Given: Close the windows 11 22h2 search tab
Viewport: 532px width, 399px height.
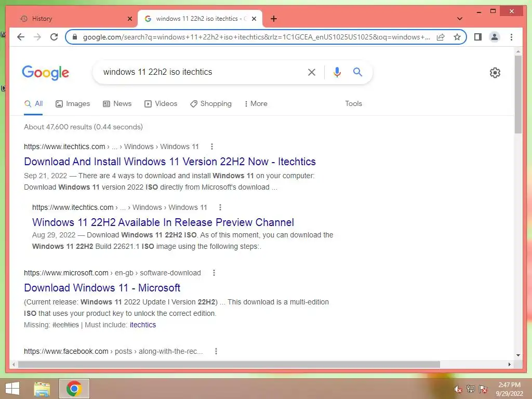Looking at the screenshot, I should pyautogui.click(x=254, y=19).
